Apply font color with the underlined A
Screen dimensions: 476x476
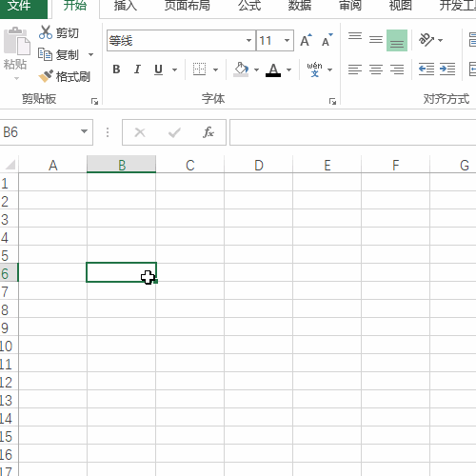pos(273,69)
